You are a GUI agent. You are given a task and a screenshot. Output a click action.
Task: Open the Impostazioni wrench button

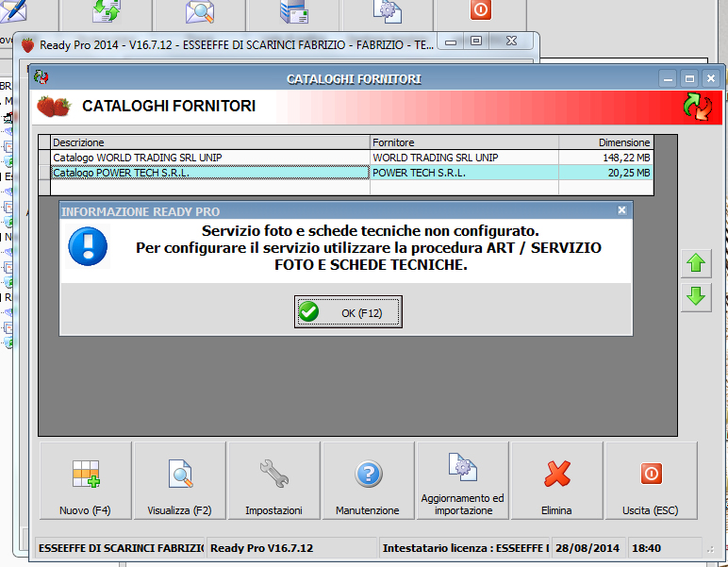[273, 480]
